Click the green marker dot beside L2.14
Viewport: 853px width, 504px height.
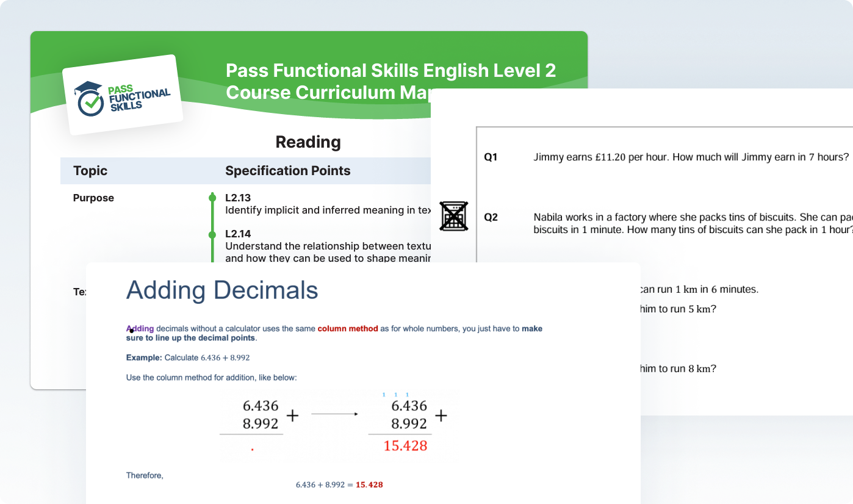[x=212, y=234]
